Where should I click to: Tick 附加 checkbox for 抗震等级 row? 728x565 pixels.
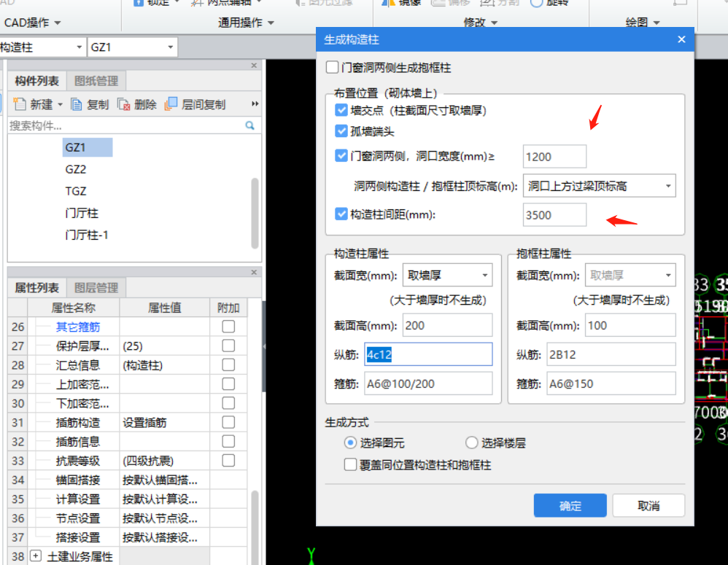[x=228, y=461]
